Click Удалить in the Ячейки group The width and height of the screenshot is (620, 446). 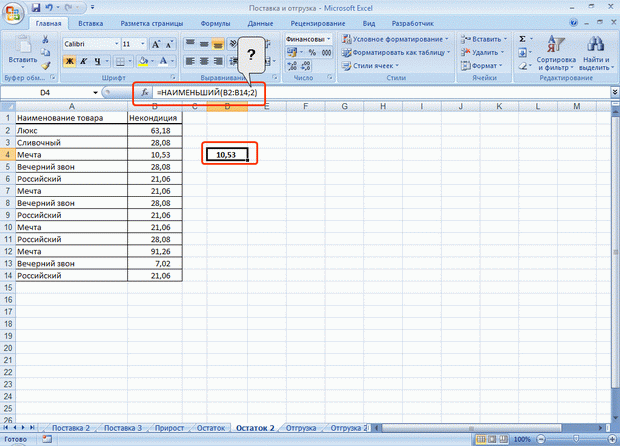[482, 52]
